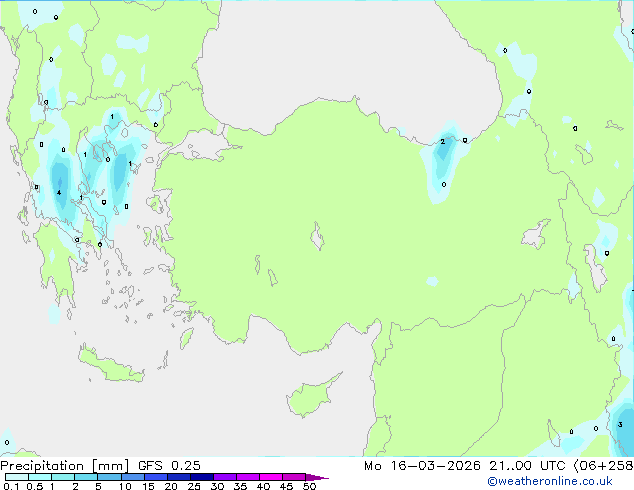Click the legend label '15'
The height and width of the screenshot is (490, 634).
148,486
